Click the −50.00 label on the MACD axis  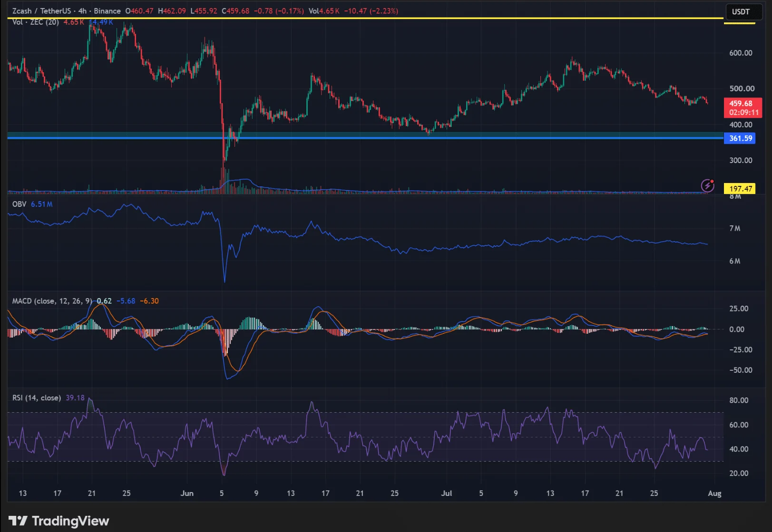tap(741, 370)
